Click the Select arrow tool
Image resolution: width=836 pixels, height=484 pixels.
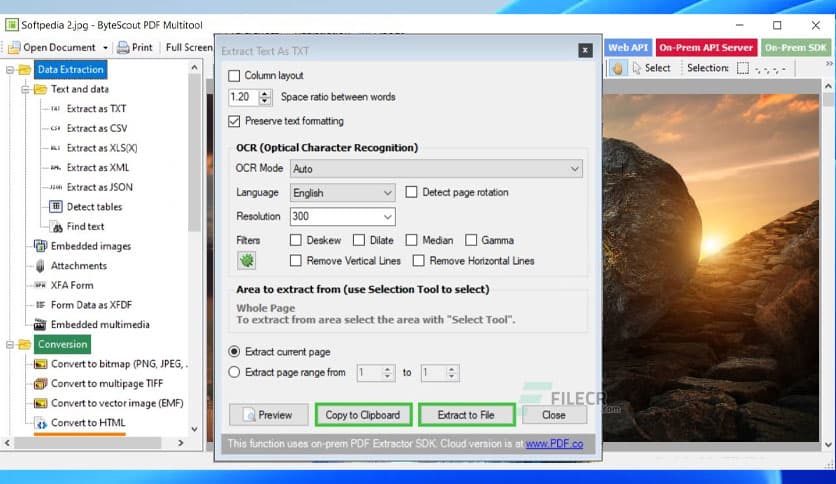(651, 68)
